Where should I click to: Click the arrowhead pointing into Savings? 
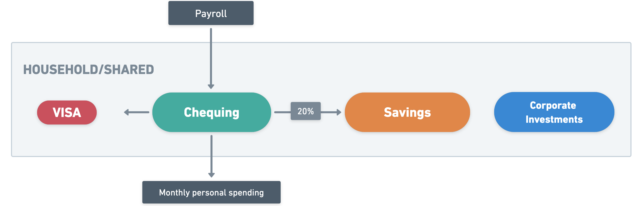[339, 112]
